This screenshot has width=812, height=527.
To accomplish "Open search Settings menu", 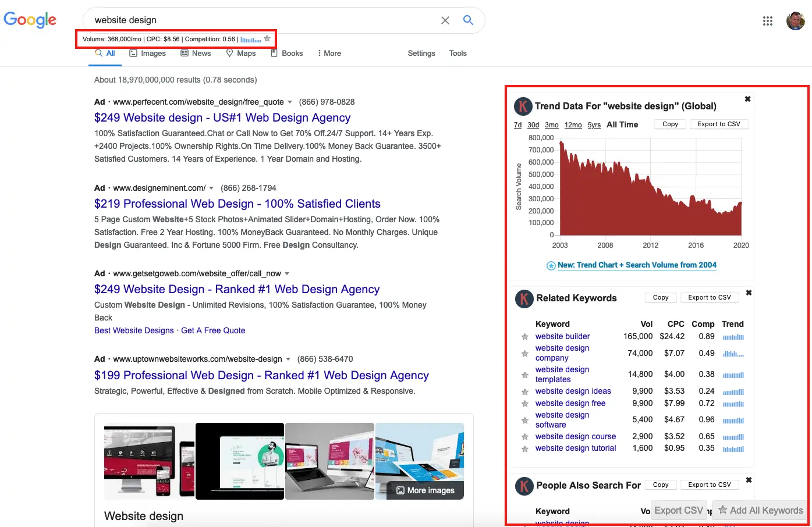I will (421, 54).
